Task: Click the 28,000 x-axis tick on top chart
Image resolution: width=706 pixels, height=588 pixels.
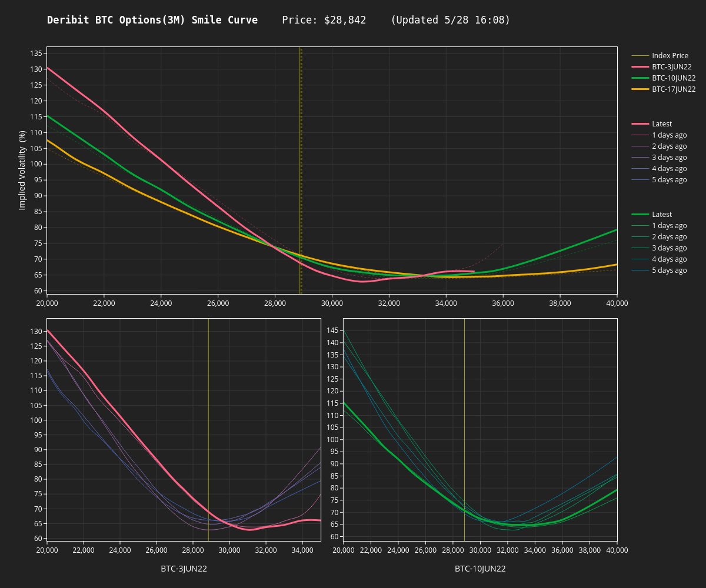Action: 275,303
